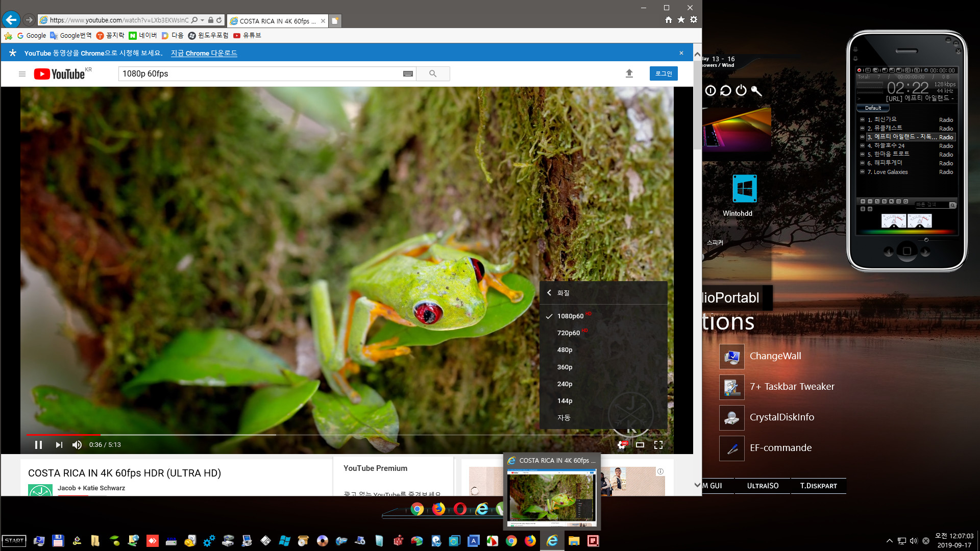Click the YouTube search magnifier button

pos(433,74)
